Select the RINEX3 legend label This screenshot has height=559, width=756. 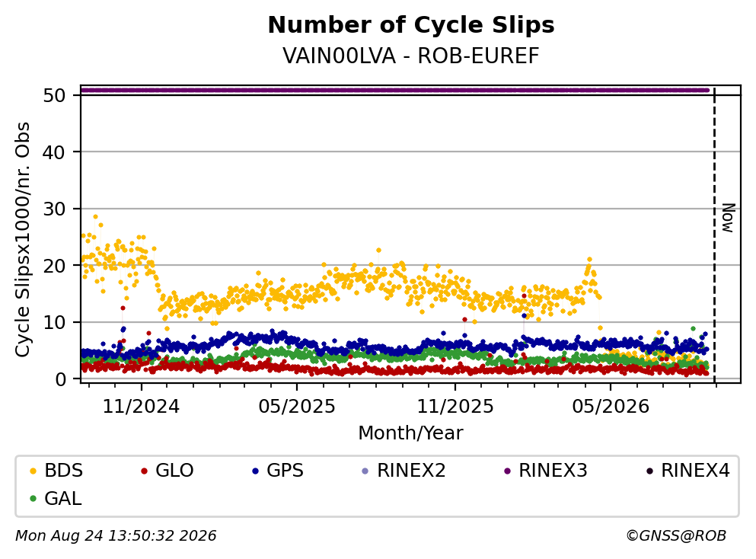coord(553,471)
